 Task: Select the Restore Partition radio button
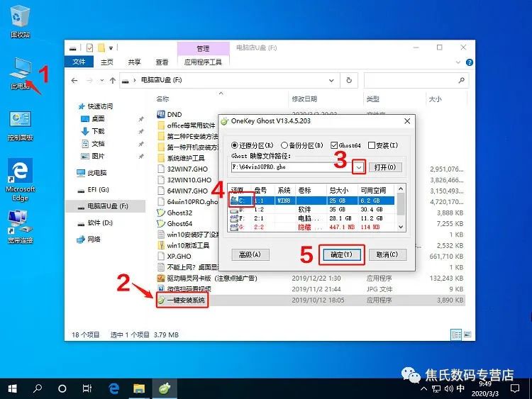tap(252, 145)
